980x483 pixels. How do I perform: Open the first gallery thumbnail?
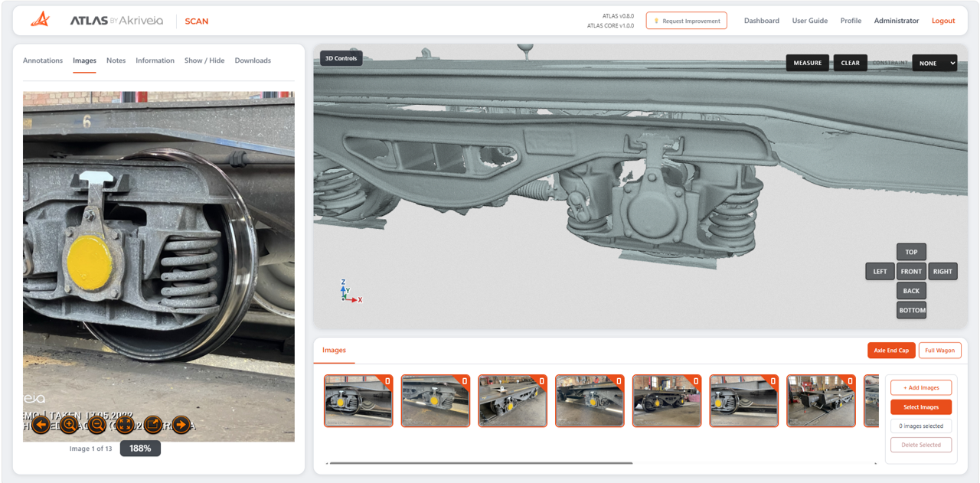(358, 400)
